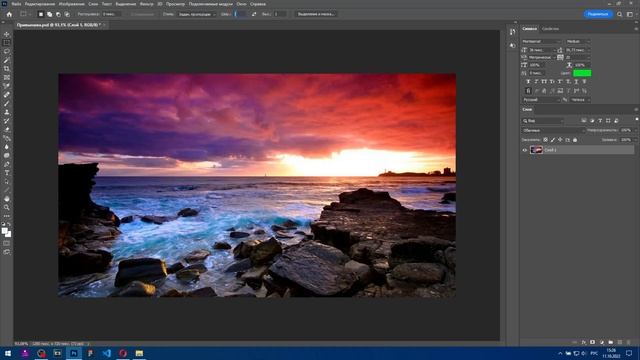Select the Pen tool
Screen dimensions: 640x360
click(x=7, y=164)
